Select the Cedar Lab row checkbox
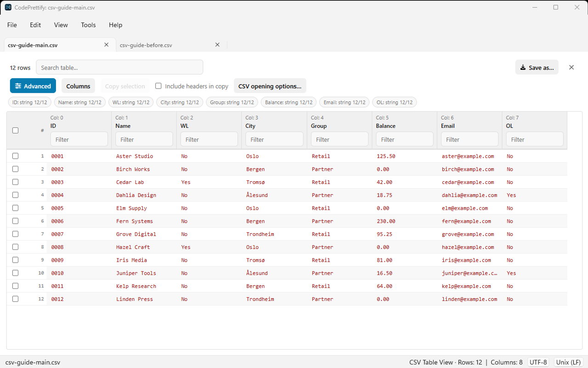This screenshot has height=368, width=588. (15, 182)
